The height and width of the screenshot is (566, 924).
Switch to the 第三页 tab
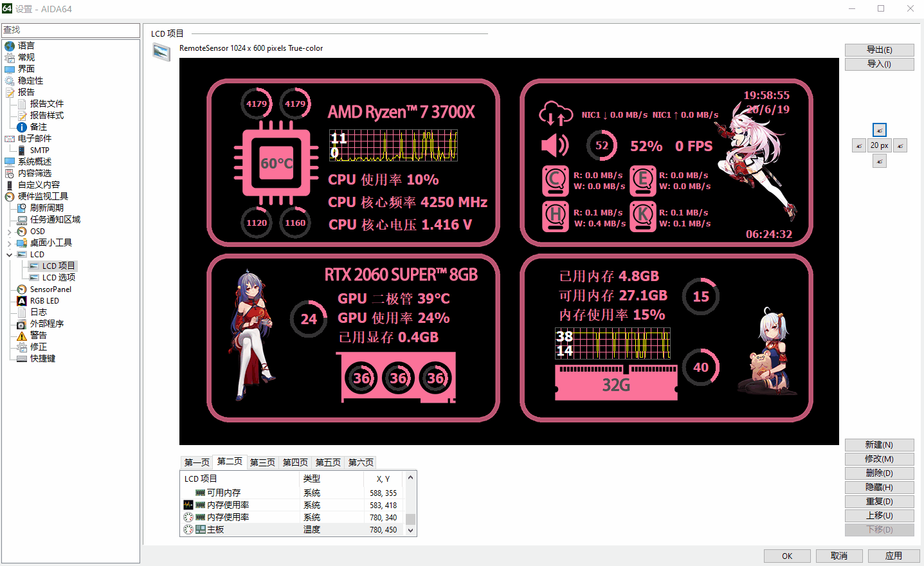point(262,462)
